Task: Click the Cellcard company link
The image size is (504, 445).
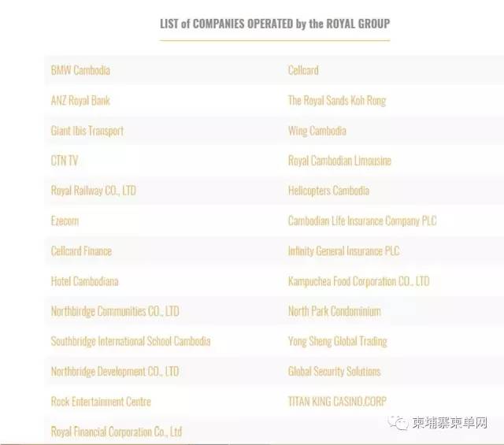Action: (303, 70)
